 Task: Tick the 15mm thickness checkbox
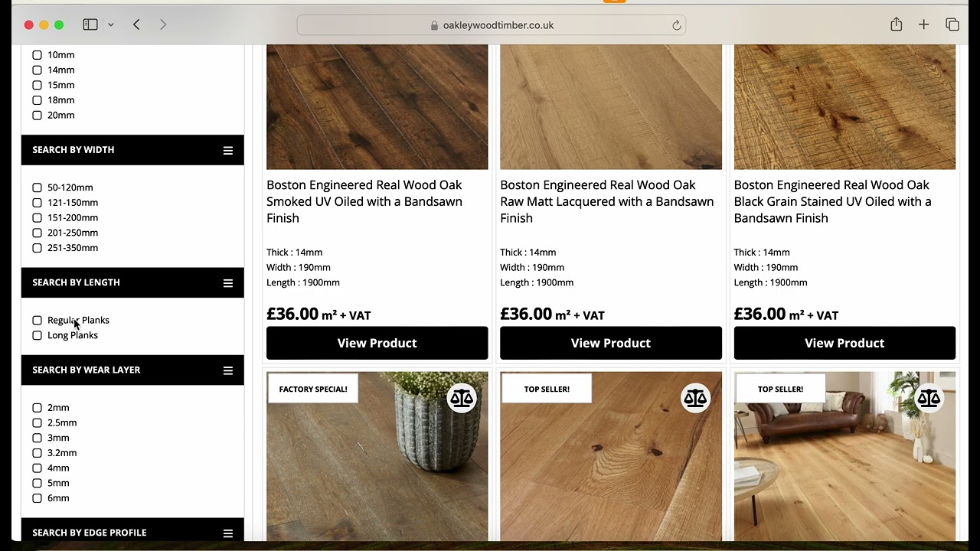(37, 85)
